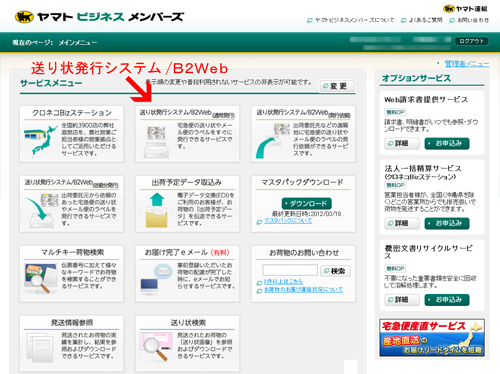Open お問い合わせ header link
The width and height of the screenshot is (500, 374).
(x=473, y=20)
